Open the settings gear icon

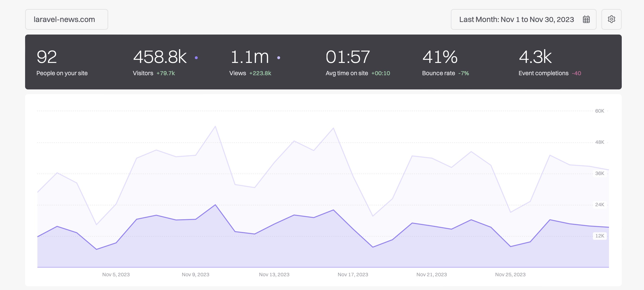tap(611, 19)
